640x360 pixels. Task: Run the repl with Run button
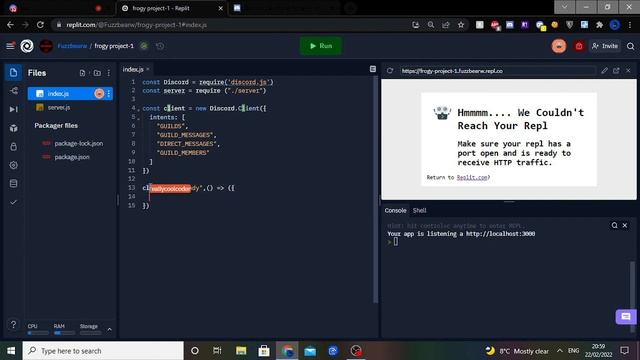(x=321, y=46)
